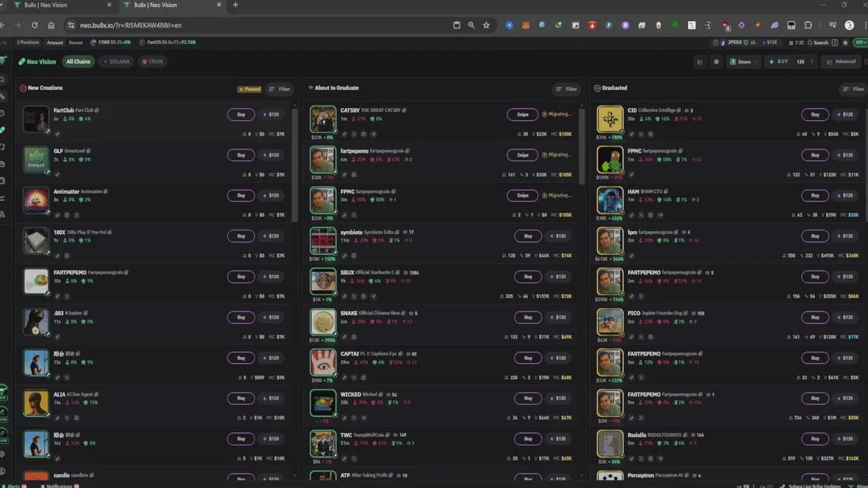Image resolution: width=868 pixels, height=488 pixels.
Task: Open Filter for New Creations column
Action: [x=279, y=89]
